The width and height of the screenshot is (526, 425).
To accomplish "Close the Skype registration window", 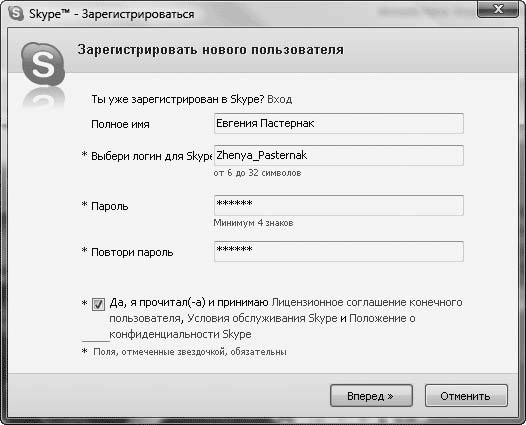I will (498, 9).
